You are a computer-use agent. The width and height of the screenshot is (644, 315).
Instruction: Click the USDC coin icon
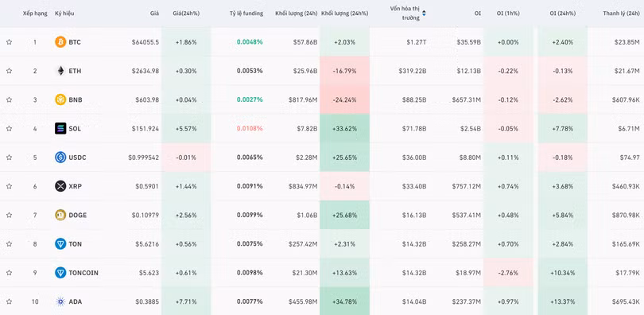tap(60, 157)
